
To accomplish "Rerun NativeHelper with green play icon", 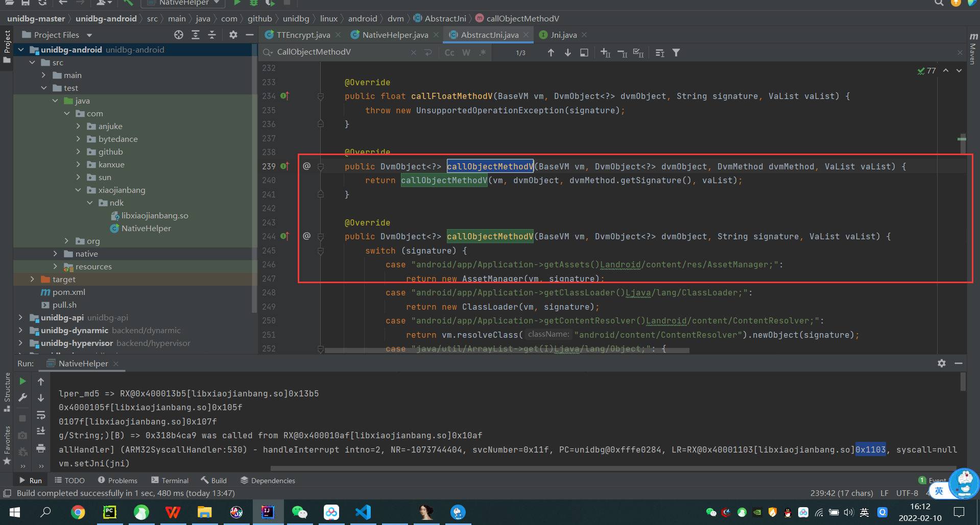I will (x=22, y=381).
